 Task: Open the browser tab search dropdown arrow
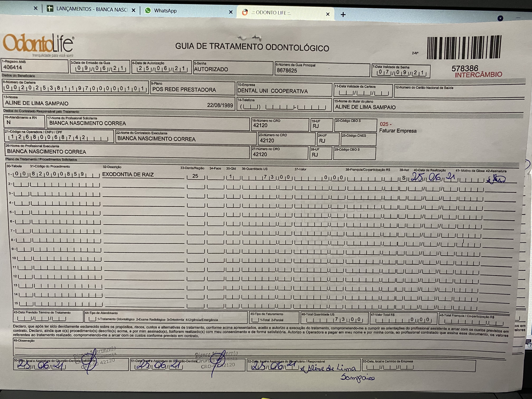click(x=500, y=18)
